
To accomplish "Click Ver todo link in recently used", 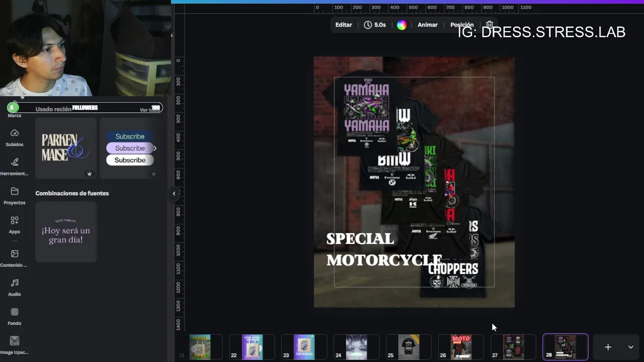I will point(149,109).
